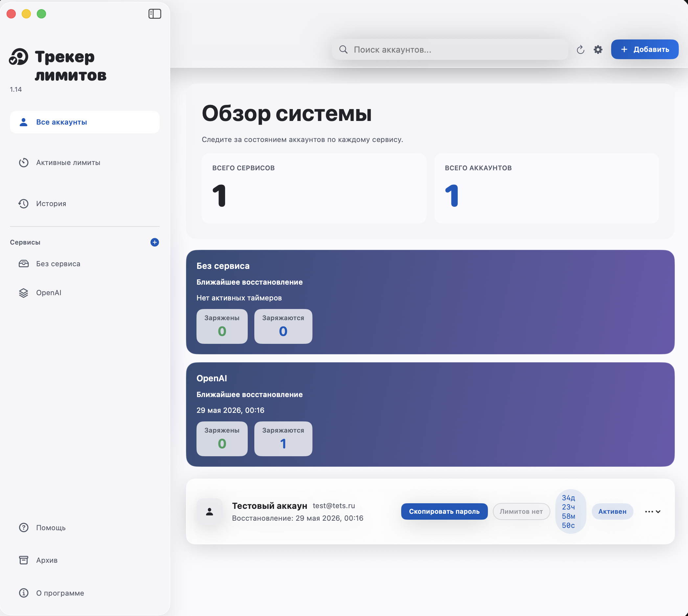Click the Помощь question mark icon

[x=23, y=528]
